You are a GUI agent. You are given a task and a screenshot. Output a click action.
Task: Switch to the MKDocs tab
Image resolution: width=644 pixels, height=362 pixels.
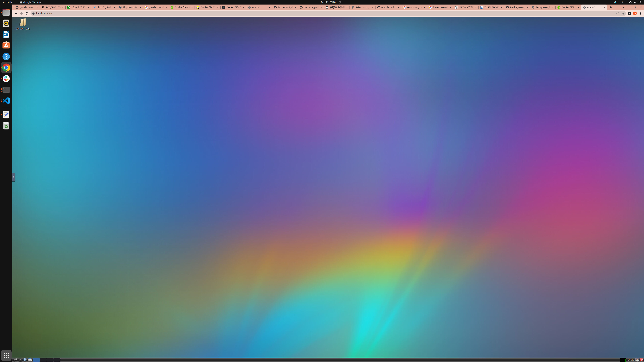click(x=466, y=8)
